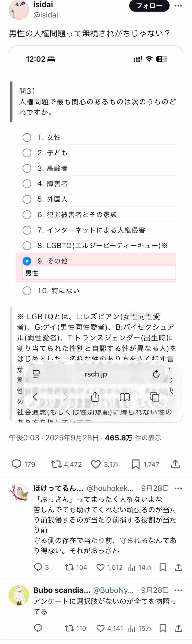Open the @houhokek... profile handle
The height and width of the screenshot is (644, 192).
click(x=110, y=488)
